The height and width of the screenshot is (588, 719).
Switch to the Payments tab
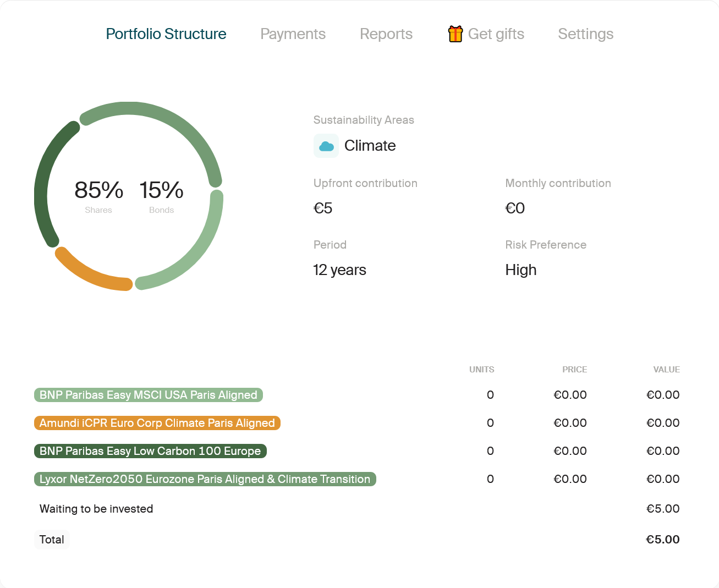[293, 34]
